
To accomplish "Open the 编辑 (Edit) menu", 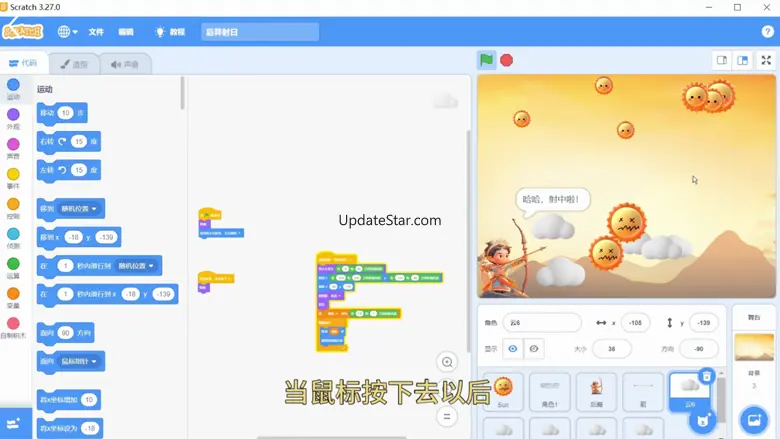I will click(126, 32).
